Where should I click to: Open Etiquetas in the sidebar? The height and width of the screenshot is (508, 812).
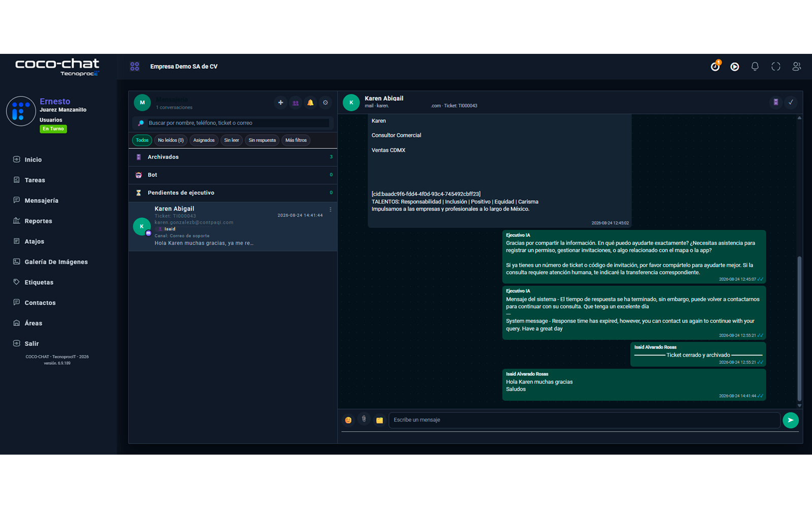coord(39,282)
